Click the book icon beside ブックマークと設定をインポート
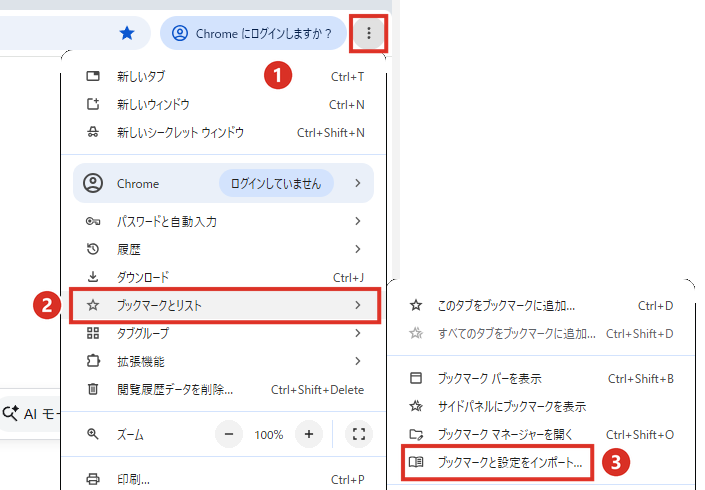This screenshot has height=490, width=705. (x=416, y=462)
